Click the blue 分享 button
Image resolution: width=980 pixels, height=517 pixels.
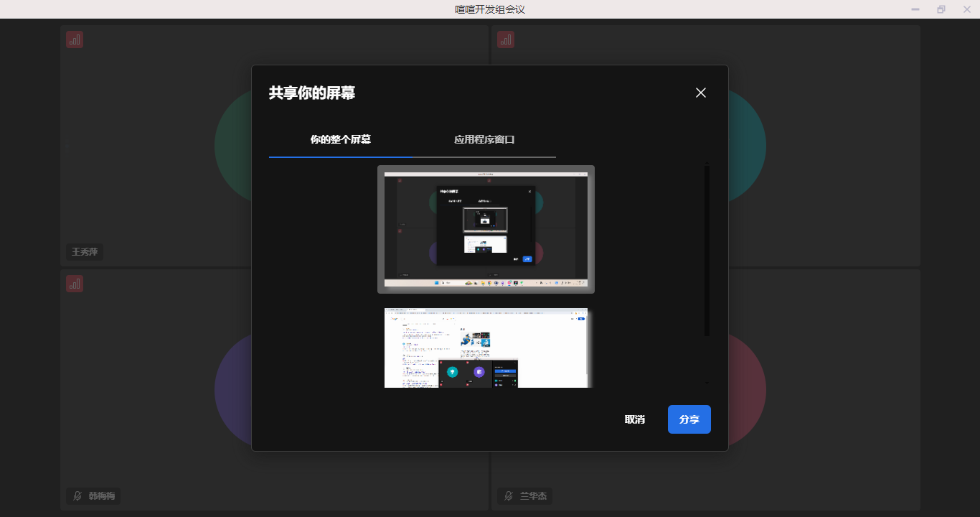click(x=689, y=419)
